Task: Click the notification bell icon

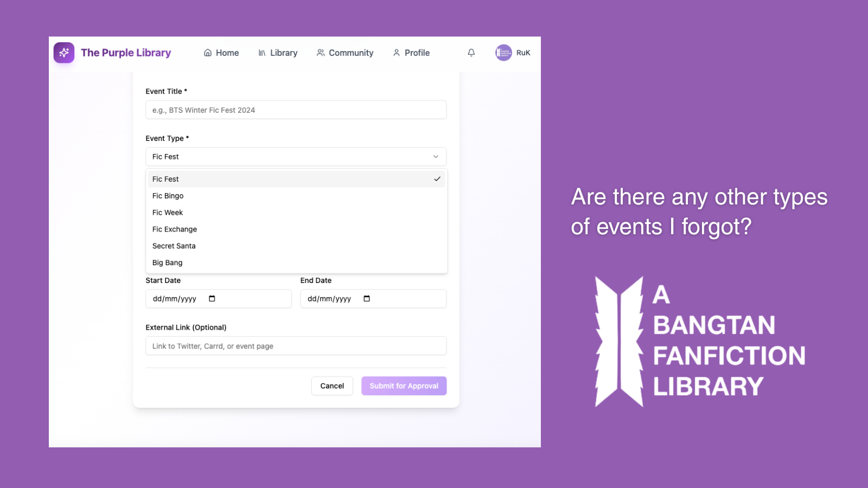Action: (x=471, y=53)
